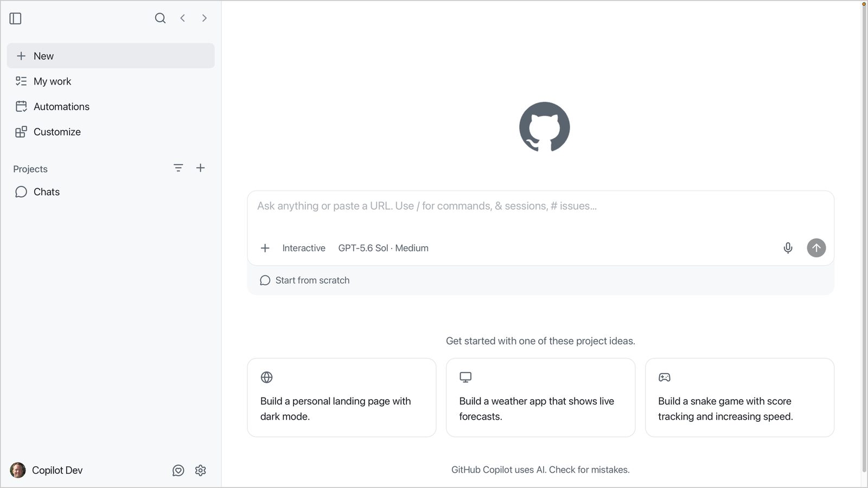Toggle the sidebar panel icon
The width and height of the screenshot is (868, 488).
(x=16, y=18)
